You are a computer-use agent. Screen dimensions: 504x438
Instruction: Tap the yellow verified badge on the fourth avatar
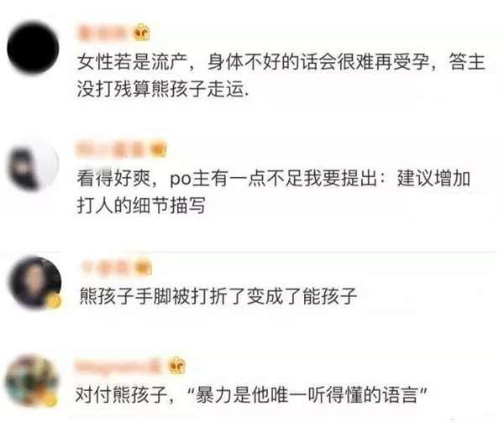coord(50,400)
